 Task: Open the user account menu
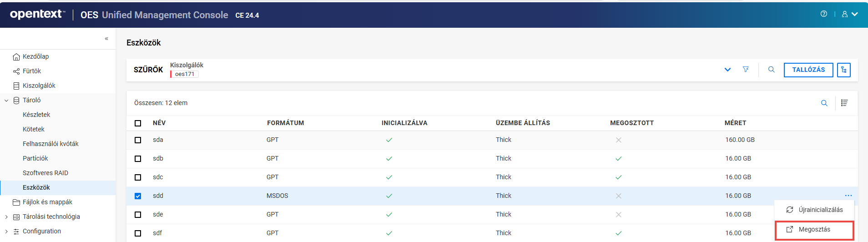click(x=849, y=14)
